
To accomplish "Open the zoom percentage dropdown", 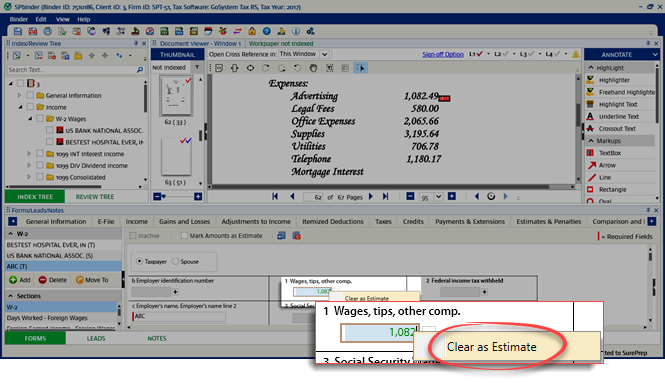I will 439,196.
